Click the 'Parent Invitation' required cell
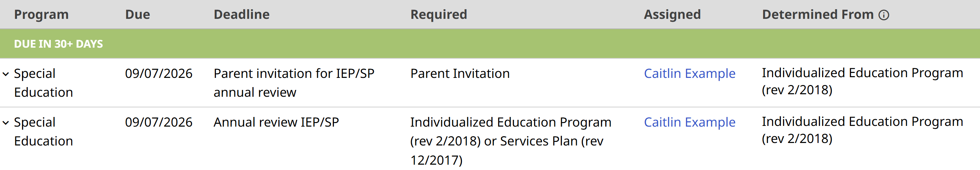The image size is (980, 170). 459,73
